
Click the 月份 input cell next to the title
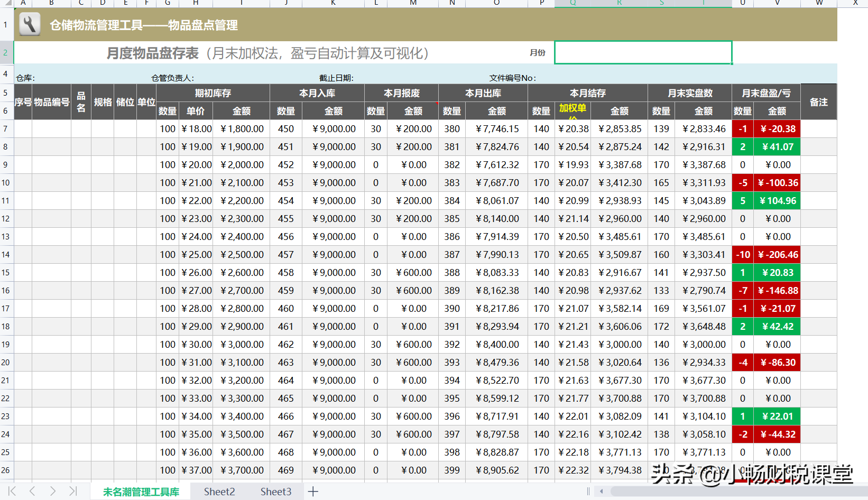(x=642, y=52)
